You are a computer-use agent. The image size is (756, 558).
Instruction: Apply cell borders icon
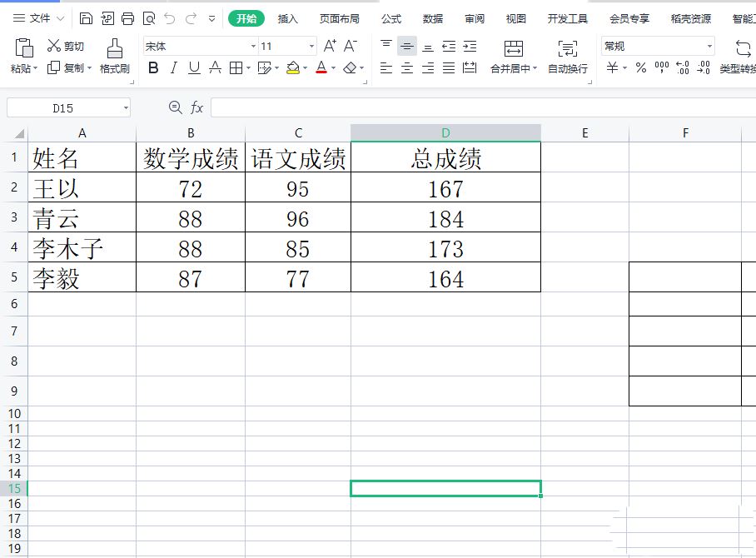coord(236,68)
